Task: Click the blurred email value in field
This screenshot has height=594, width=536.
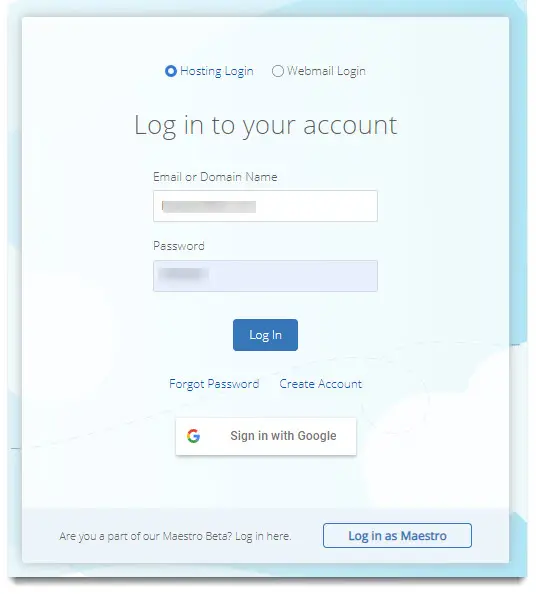Action: [209, 207]
